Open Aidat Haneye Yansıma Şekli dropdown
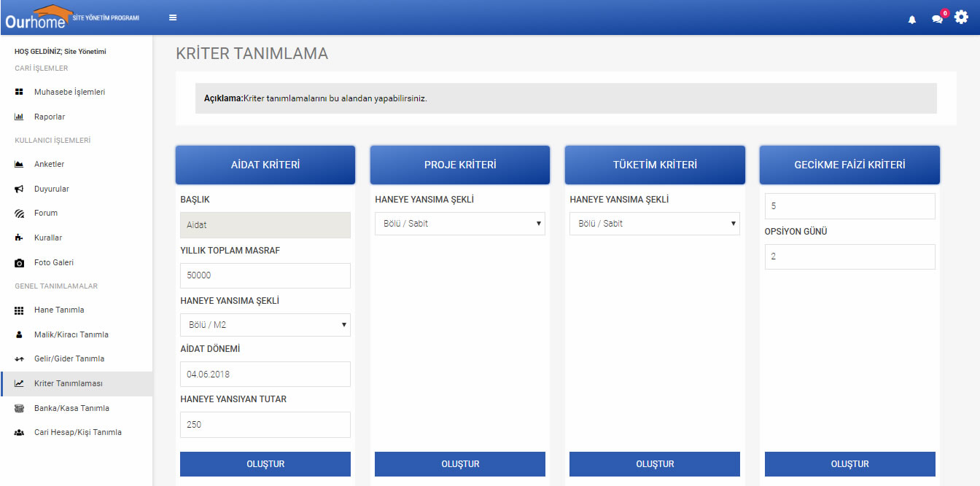The image size is (980, 486). 265,325
